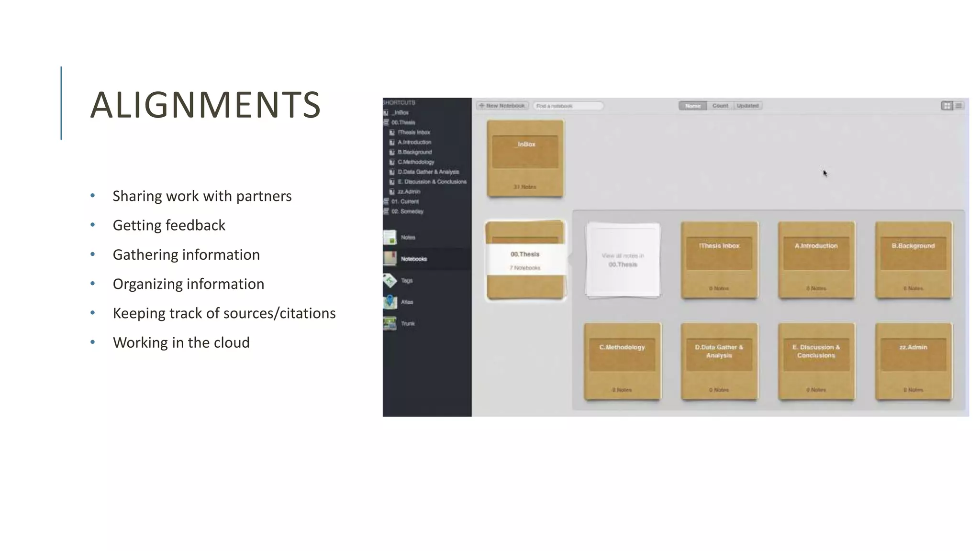
Task: Click the Find a notebook search field
Action: 568,106
